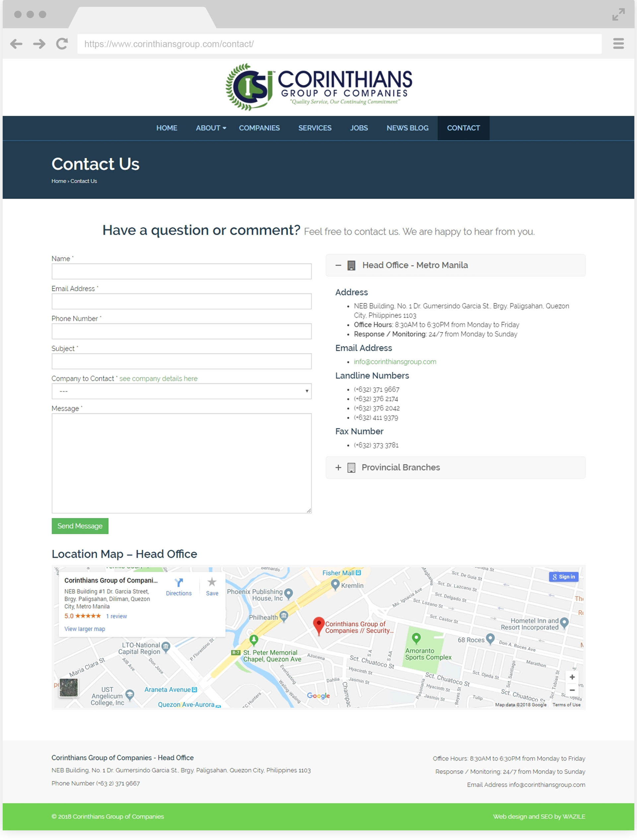Click the map Sign in button

pos(563,576)
